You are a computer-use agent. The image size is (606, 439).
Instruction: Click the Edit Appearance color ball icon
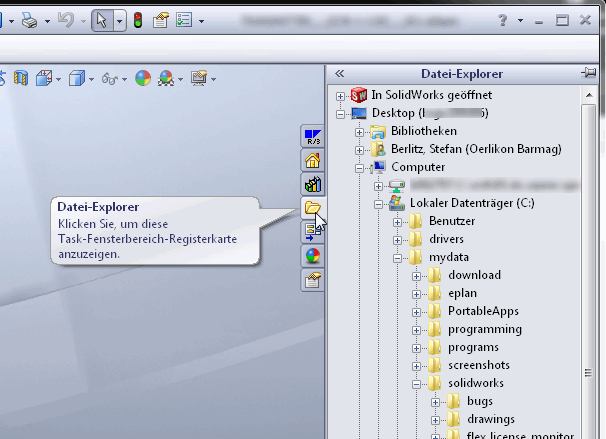143,78
